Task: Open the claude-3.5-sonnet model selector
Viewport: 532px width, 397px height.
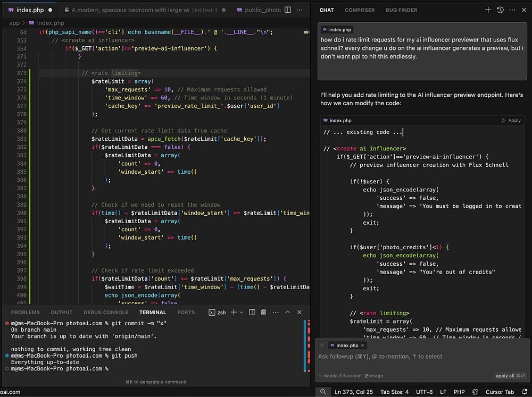Action: coord(342,376)
